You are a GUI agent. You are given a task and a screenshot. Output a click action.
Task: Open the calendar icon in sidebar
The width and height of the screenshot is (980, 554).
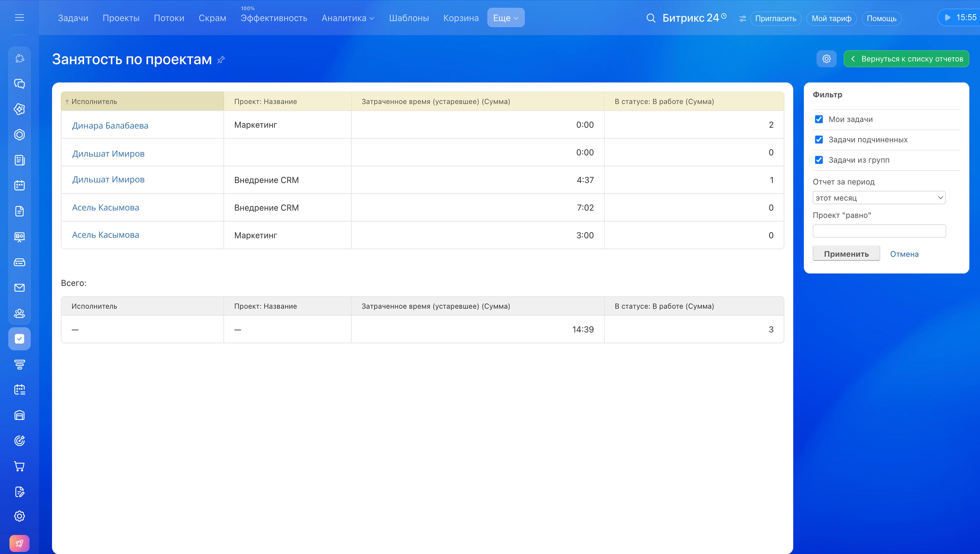19,186
